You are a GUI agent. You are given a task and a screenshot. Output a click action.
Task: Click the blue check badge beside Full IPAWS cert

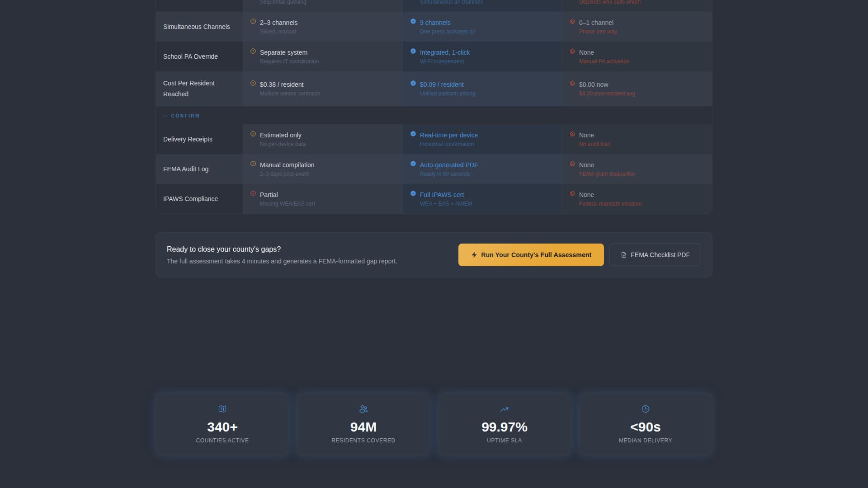pyautogui.click(x=413, y=193)
